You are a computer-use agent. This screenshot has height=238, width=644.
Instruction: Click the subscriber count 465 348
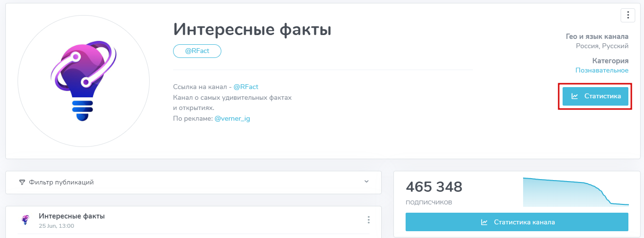(434, 187)
